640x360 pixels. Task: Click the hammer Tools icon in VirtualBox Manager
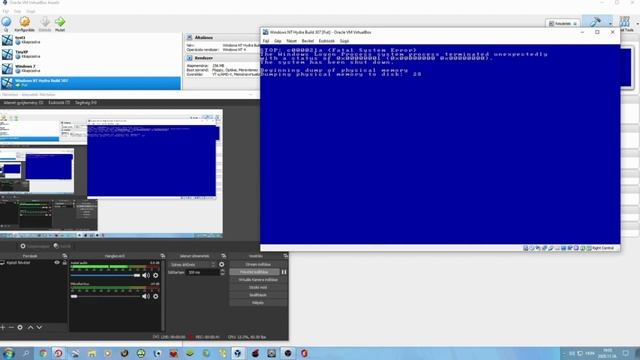pyautogui.click(x=595, y=22)
